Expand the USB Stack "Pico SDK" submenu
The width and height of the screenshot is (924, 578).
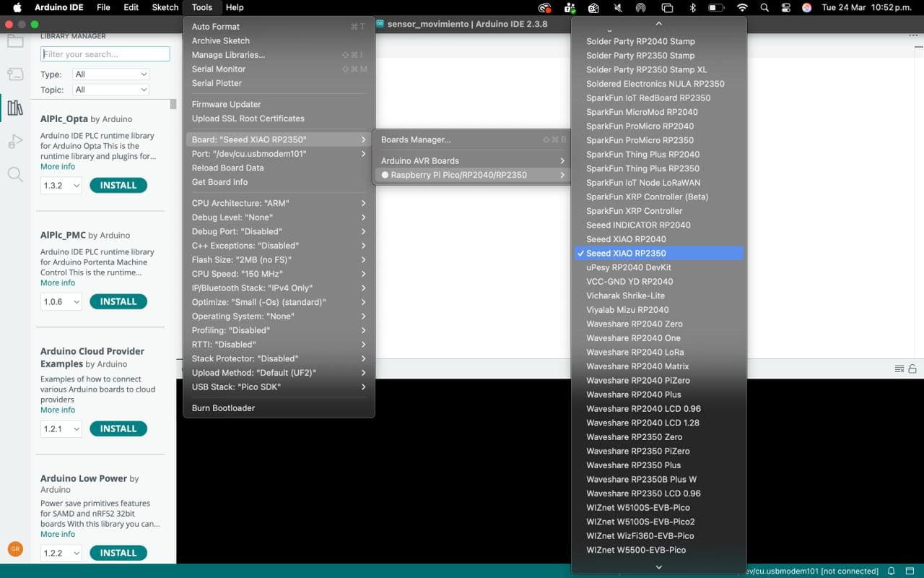coord(279,387)
